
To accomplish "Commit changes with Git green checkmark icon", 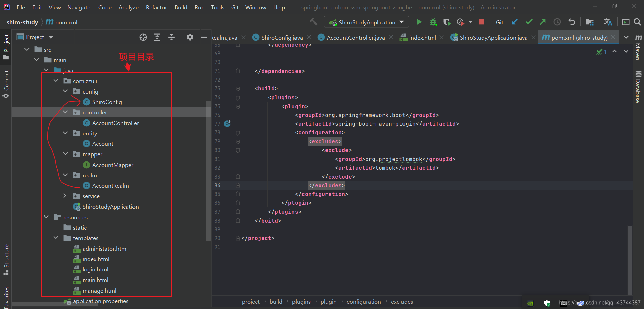I will point(529,22).
